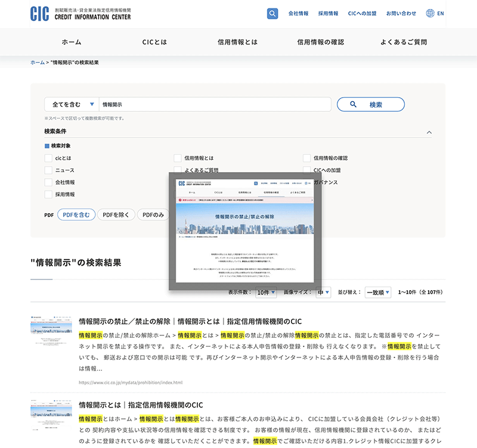This screenshot has height=448, width=477.
Task: Open 信用情報の確認 navigation item
Action: pos(321,42)
